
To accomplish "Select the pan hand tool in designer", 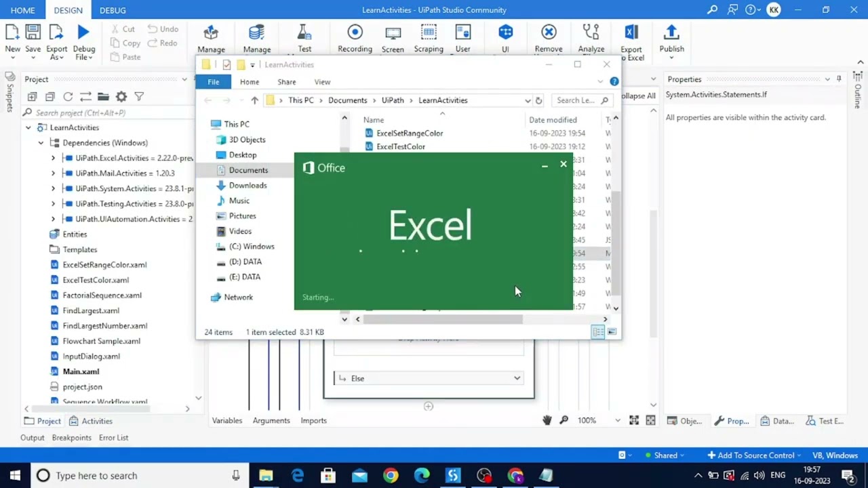I will [x=547, y=420].
